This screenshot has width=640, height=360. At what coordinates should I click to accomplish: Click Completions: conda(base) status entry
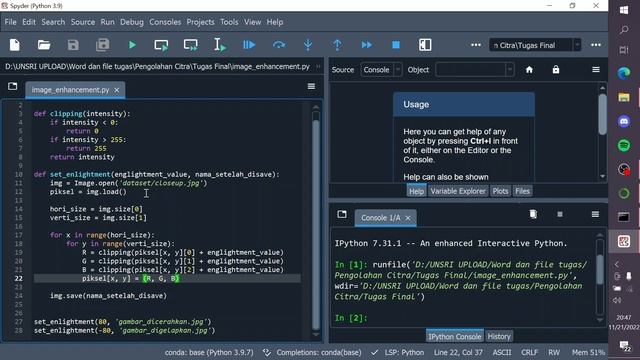[313, 352]
